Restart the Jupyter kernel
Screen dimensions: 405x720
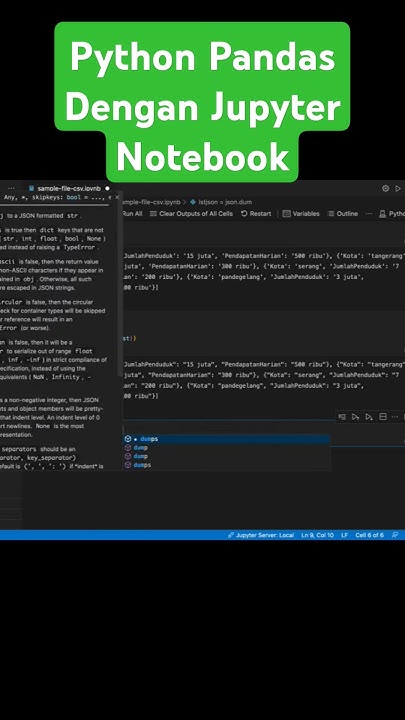(256, 214)
